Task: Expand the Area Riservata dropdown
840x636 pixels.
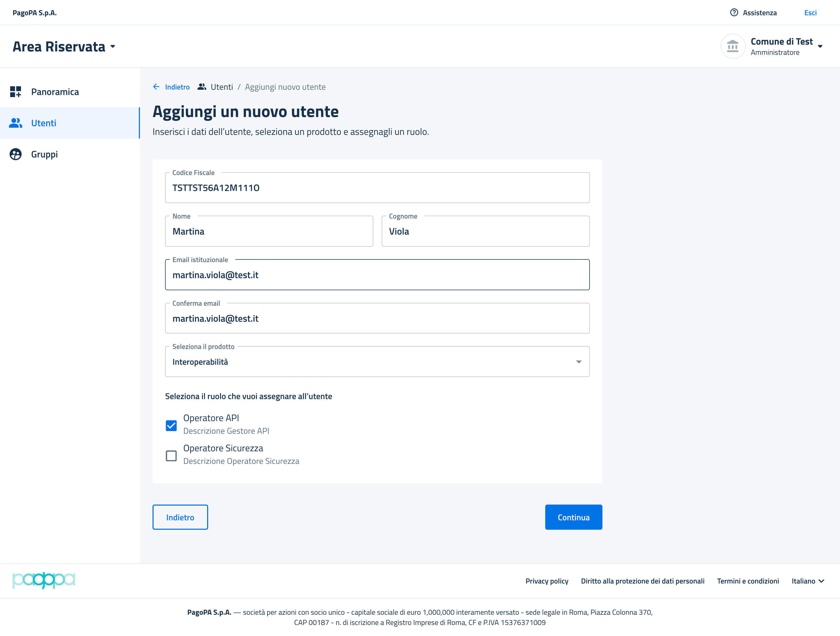Action: click(113, 47)
